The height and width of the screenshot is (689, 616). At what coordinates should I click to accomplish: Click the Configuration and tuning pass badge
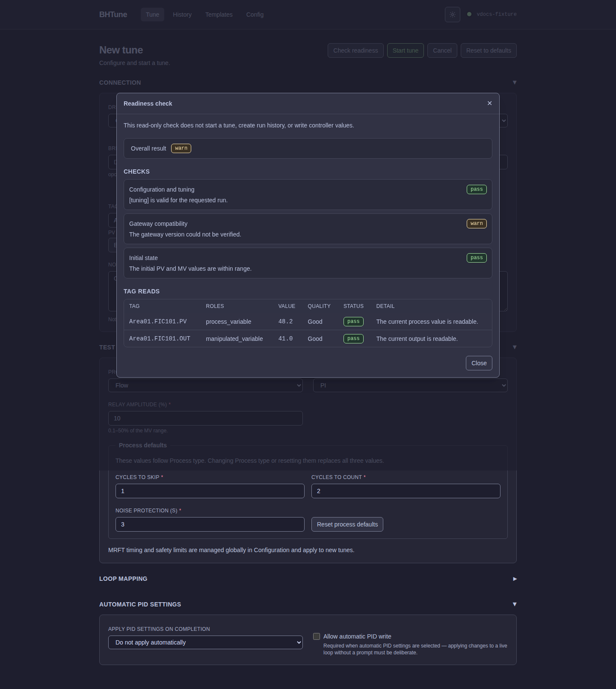tap(477, 189)
